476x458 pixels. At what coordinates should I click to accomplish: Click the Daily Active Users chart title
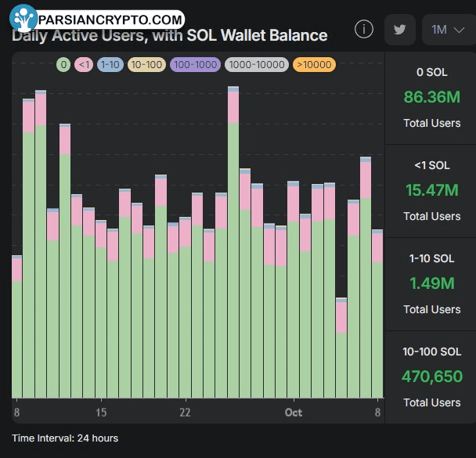(x=170, y=35)
